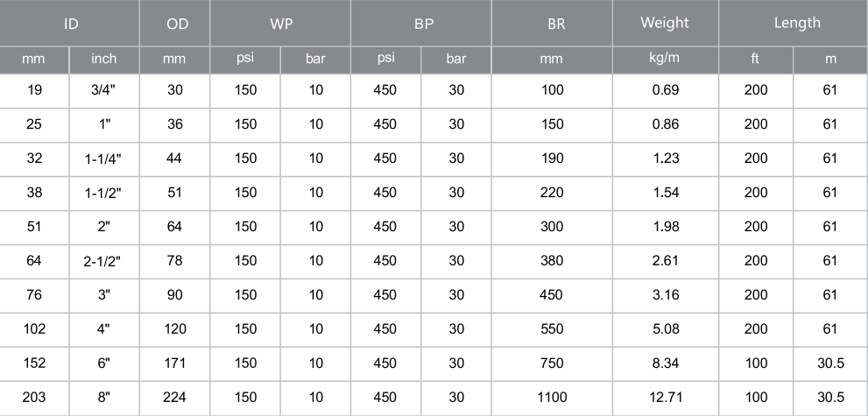
Task: Select the 0.69 weight cell
Action: 666,91
